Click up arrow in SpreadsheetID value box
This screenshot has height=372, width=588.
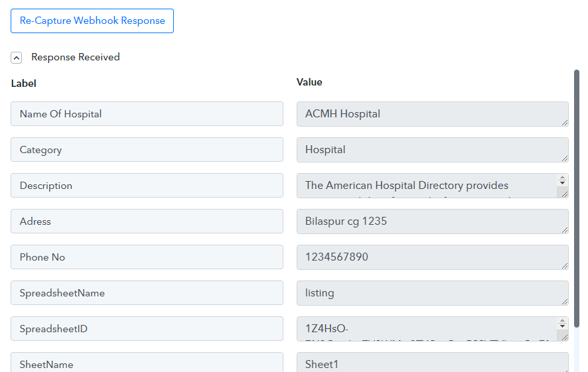(562, 321)
